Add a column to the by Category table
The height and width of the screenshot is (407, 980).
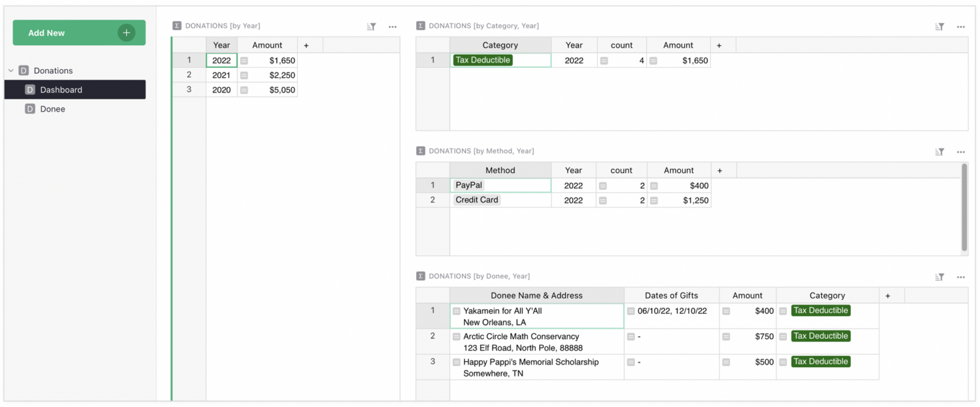point(719,45)
